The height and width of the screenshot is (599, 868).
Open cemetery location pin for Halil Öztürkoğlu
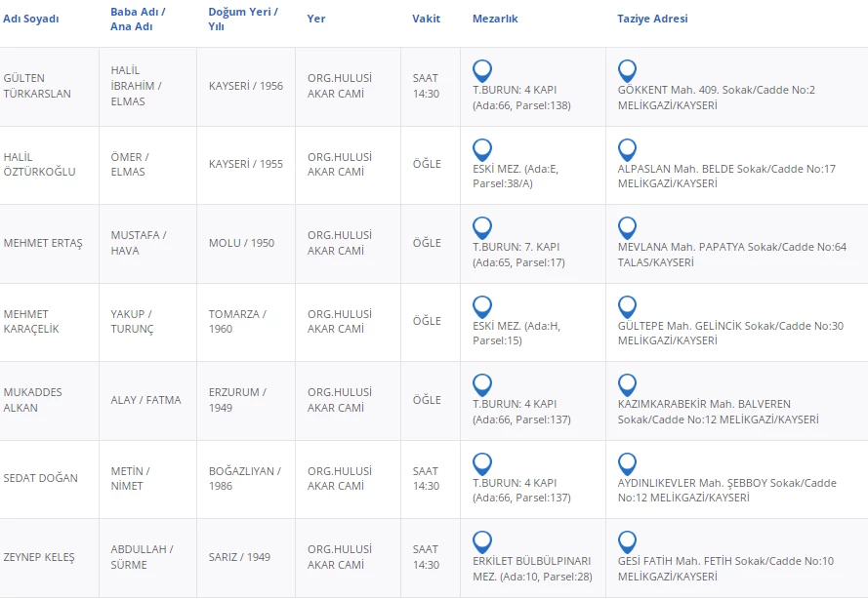click(482, 149)
